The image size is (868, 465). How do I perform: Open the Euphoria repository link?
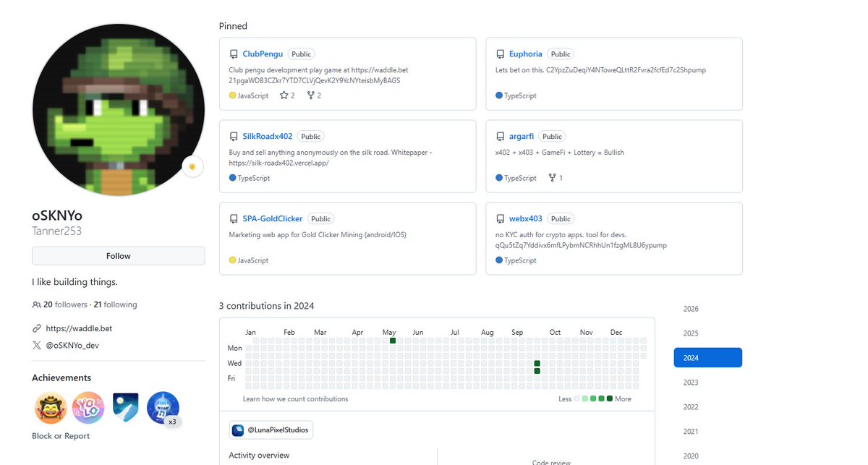[526, 54]
